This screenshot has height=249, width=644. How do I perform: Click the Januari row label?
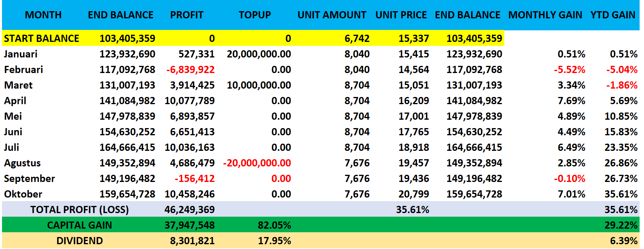click(21, 54)
